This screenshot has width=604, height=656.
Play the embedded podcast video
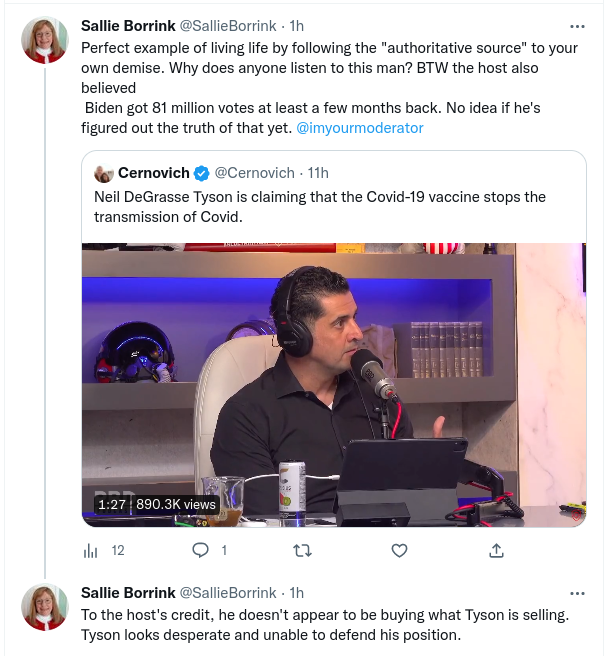click(x=334, y=384)
